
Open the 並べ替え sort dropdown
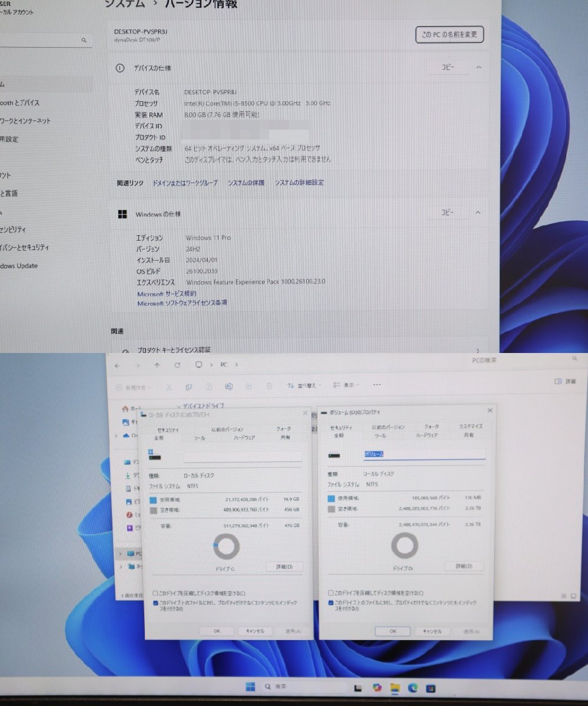point(304,385)
